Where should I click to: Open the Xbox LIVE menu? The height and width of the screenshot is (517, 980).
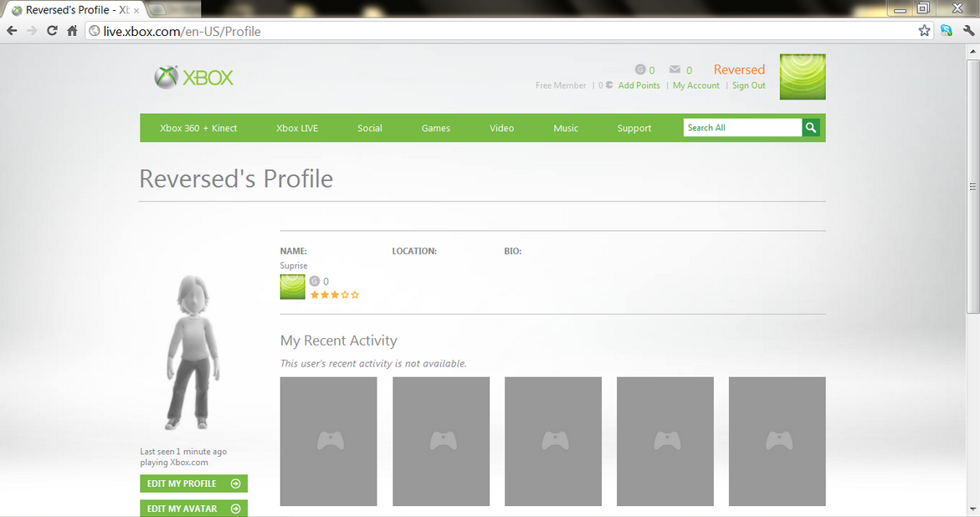point(297,128)
